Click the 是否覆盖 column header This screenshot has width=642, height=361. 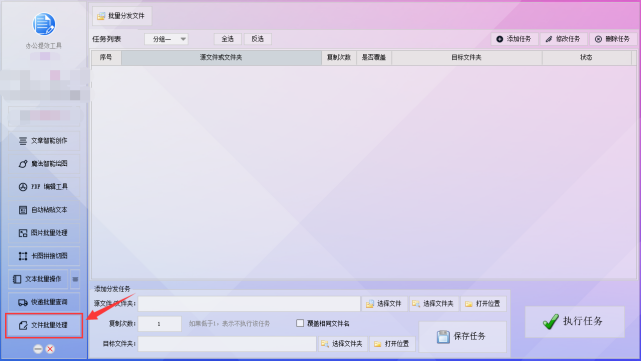point(374,58)
